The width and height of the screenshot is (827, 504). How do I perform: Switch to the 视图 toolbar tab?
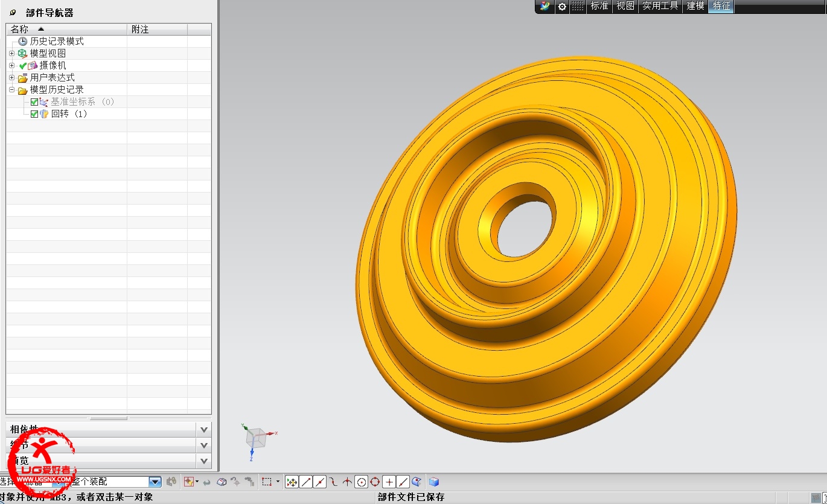coord(625,6)
